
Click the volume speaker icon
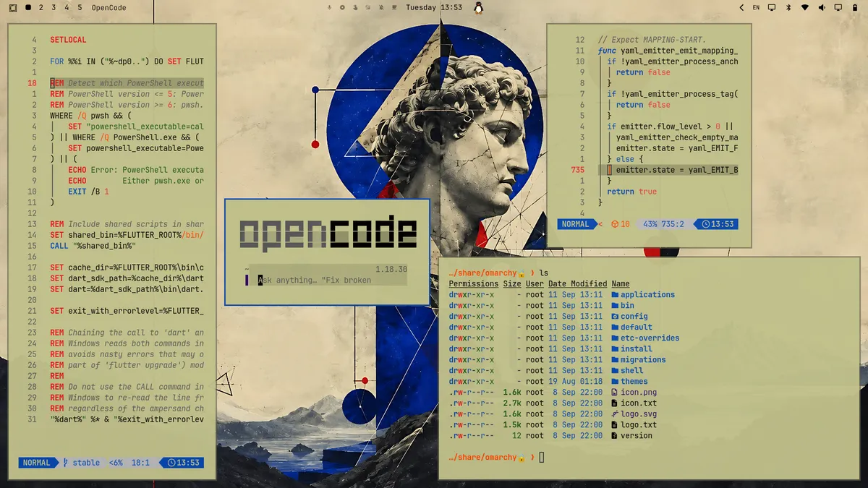pos(822,7)
